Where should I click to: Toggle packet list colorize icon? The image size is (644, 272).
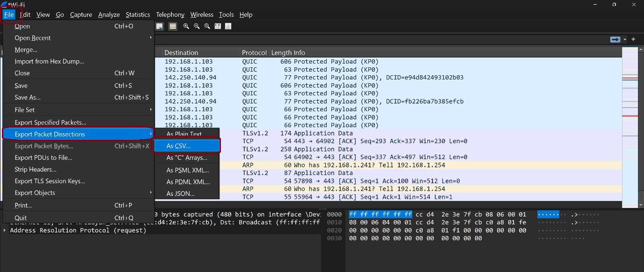click(x=173, y=26)
